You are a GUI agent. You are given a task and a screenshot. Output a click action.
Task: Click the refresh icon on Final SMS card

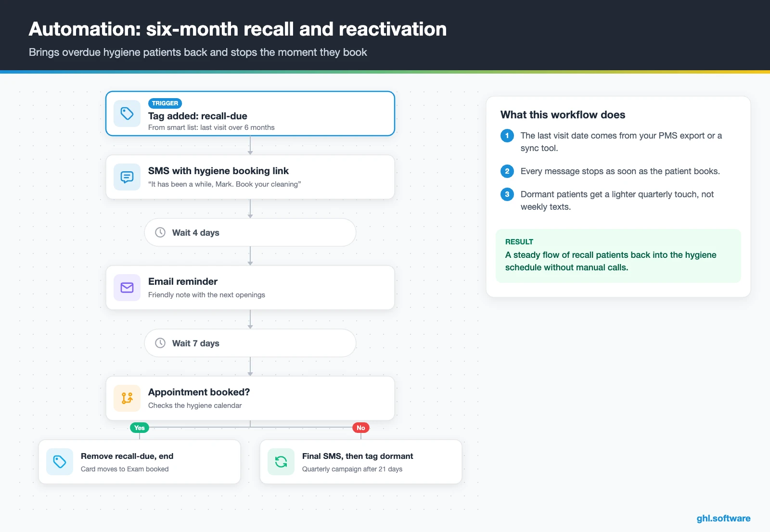click(x=281, y=462)
